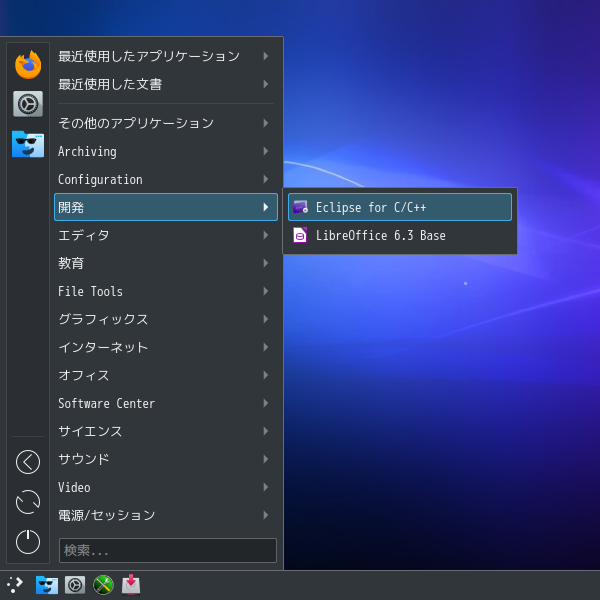The height and width of the screenshot is (600, 600).
Task: Open the file manager icon in the menu sidebar
Action: (28, 144)
